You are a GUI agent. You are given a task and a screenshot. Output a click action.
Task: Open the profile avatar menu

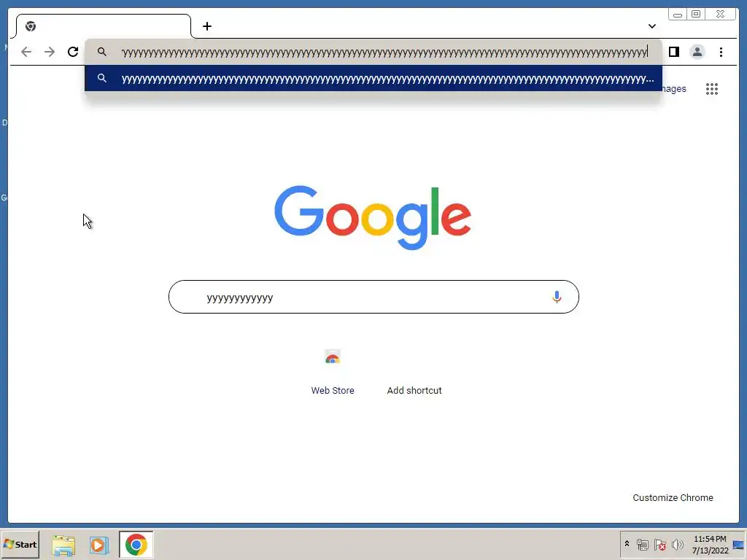click(697, 52)
